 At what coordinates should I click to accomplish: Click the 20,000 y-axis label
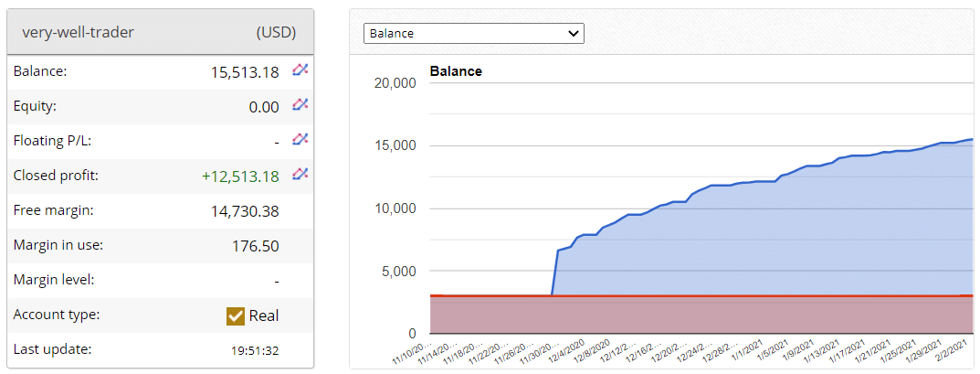tap(395, 83)
